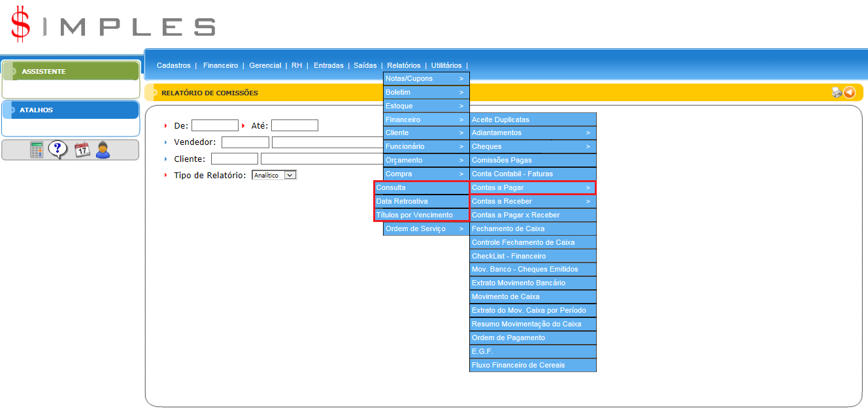Click the Atalhos panel header
Screen dimensions: 868x410
tap(71, 110)
